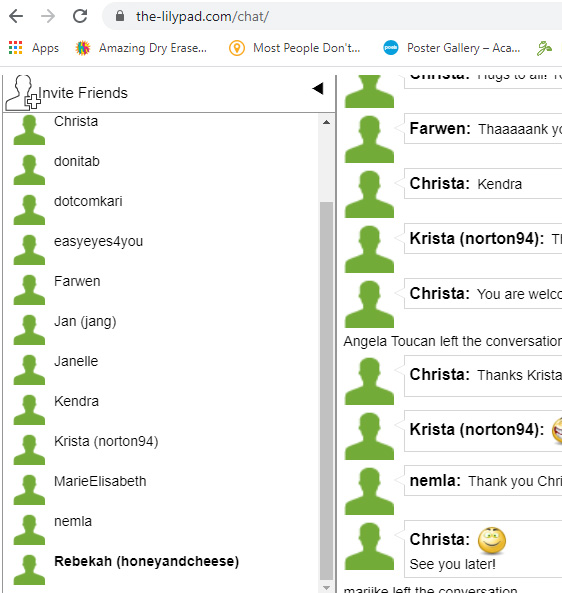Click Jan (jang)'s avatar icon
This screenshot has height=593, width=562.
pos(29,330)
